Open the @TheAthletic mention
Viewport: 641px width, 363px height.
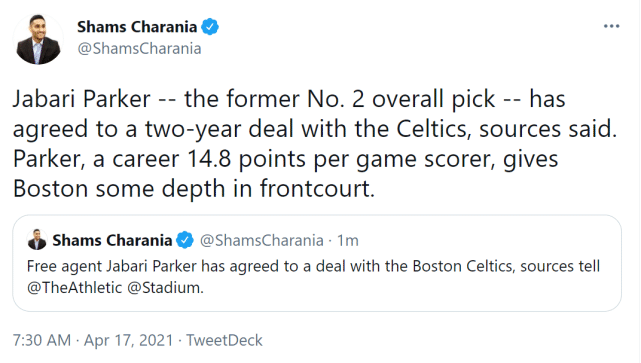pyautogui.click(x=74, y=288)
